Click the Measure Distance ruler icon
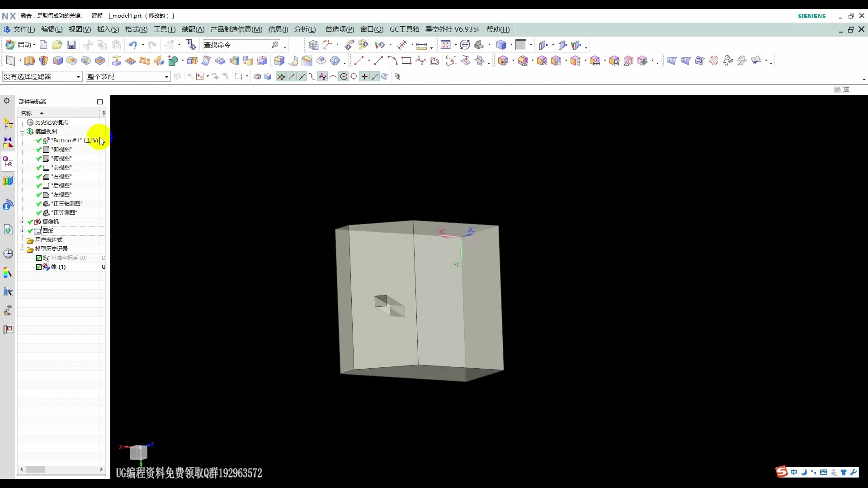 (x=421, y=45)
